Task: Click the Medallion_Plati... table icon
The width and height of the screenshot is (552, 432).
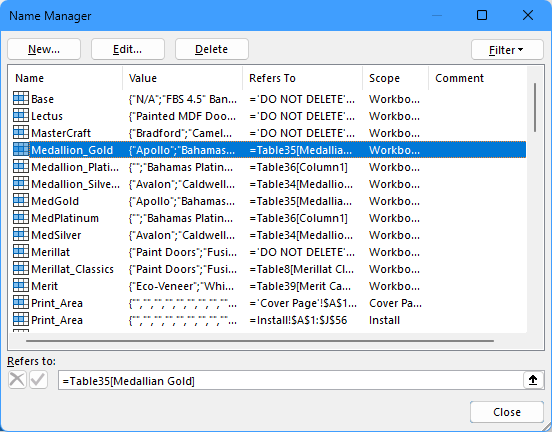Action: tap(21, 166)
